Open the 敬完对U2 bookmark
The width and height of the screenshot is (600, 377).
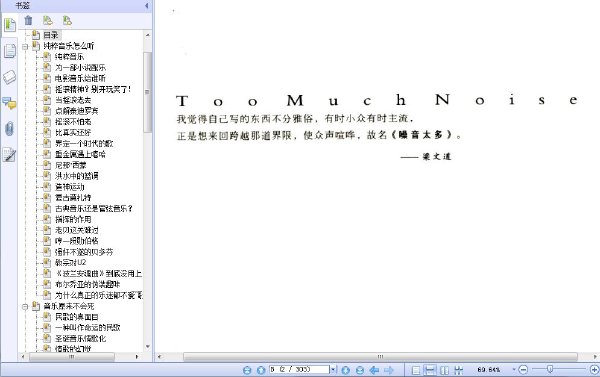[x=70, y=263]
